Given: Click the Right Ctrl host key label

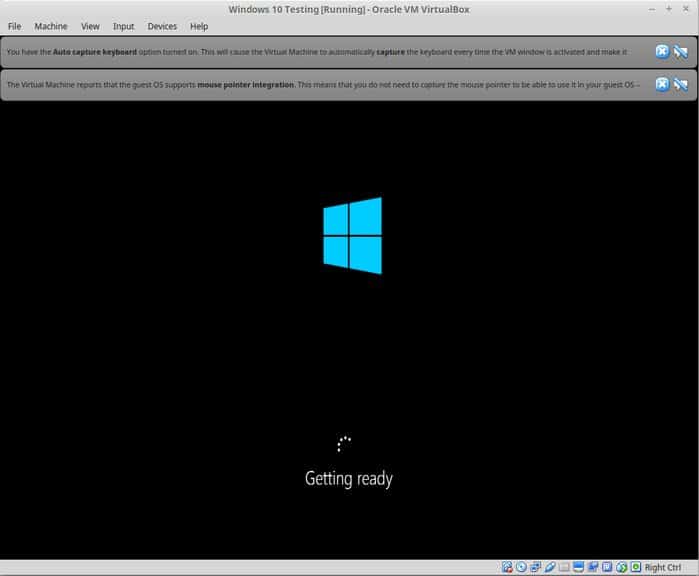Looking at the screenshot, I should (663, 568).
